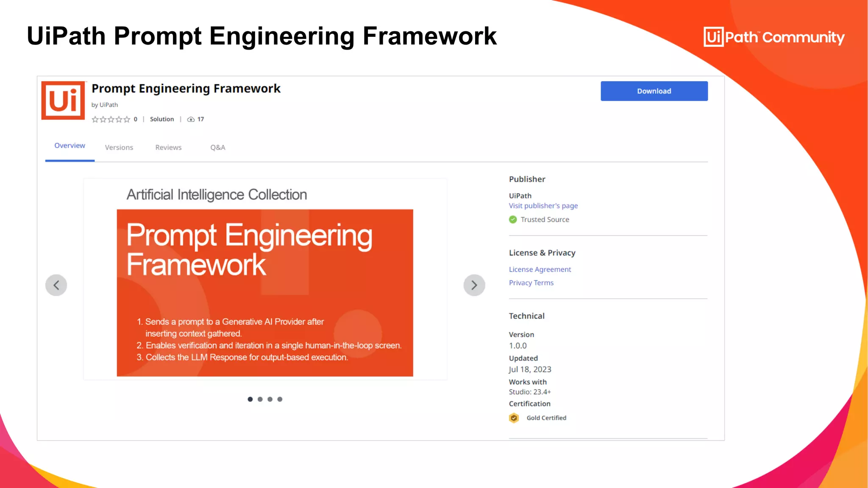The image size is (868, 488).
Task: Select the fourth carousel dot
Action: (x=280, y=399)
